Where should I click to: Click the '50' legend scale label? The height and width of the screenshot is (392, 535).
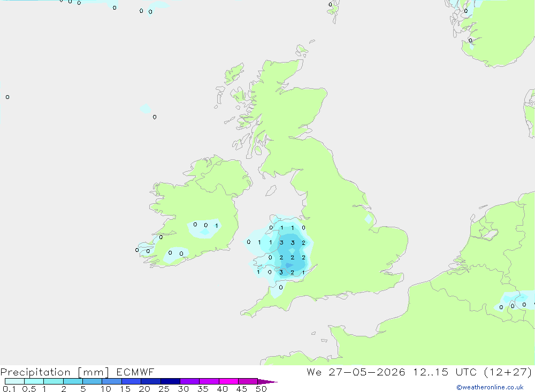(x=261, y=389)
